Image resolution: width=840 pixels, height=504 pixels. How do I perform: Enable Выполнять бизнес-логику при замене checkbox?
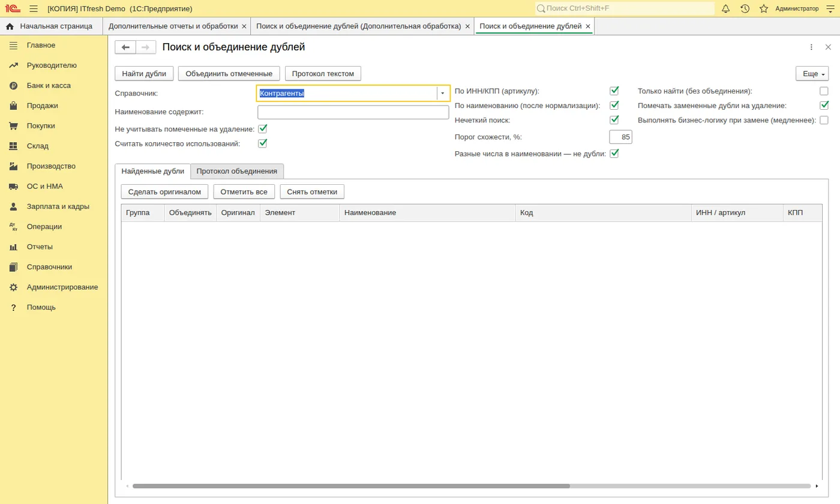pyautogui.click(x=824, y=120)
